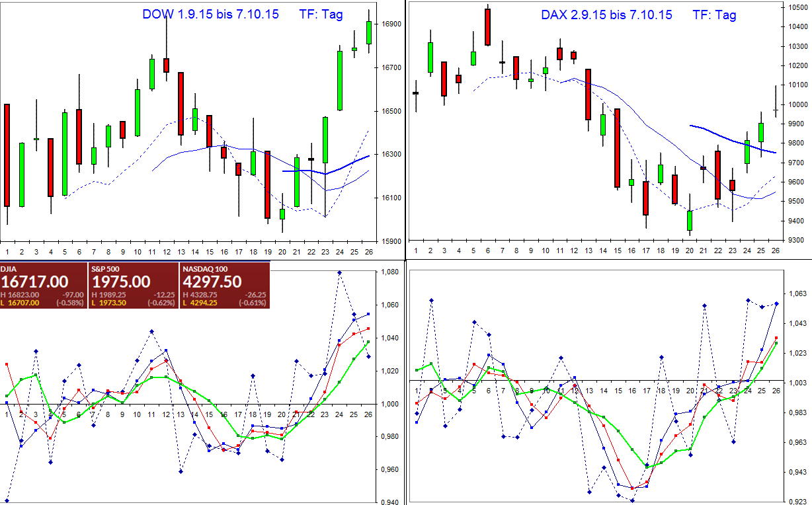
Task: Click the tall green day-24 candle in DOW chart
Action: tap(340, 81)
